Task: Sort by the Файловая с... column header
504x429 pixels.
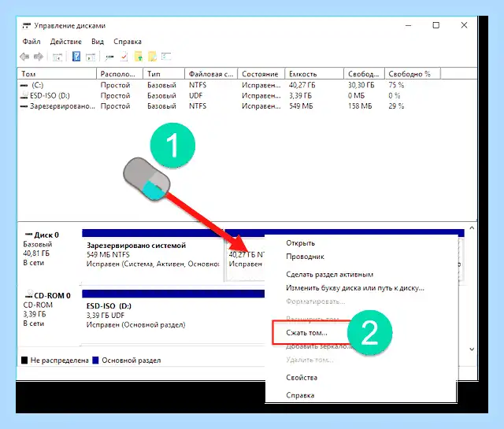Action: (211, 74)
